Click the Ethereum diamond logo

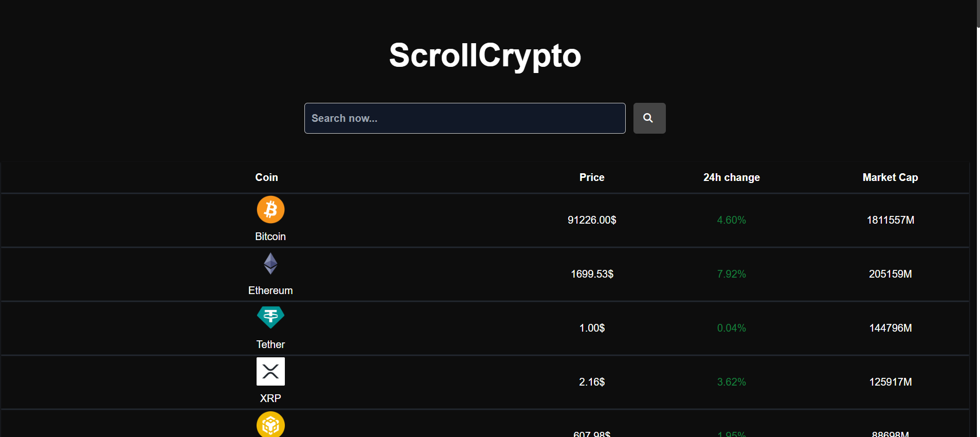[270, 264]
